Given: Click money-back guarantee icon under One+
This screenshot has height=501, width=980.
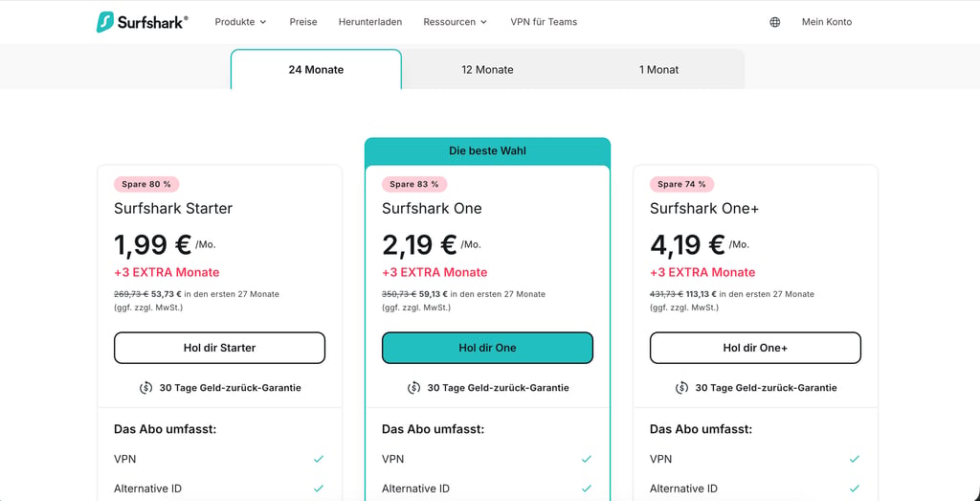Looking at the screenshot, I should pos(681,388).
